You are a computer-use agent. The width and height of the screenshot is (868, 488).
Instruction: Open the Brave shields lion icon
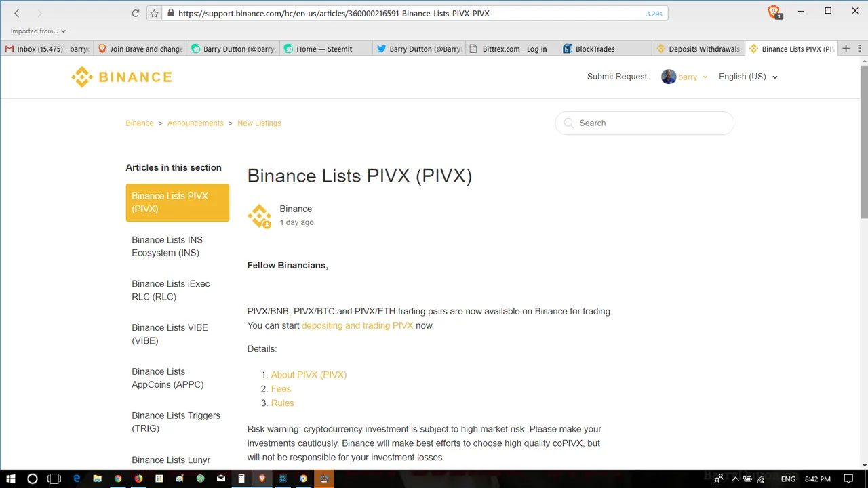point(774,12)
